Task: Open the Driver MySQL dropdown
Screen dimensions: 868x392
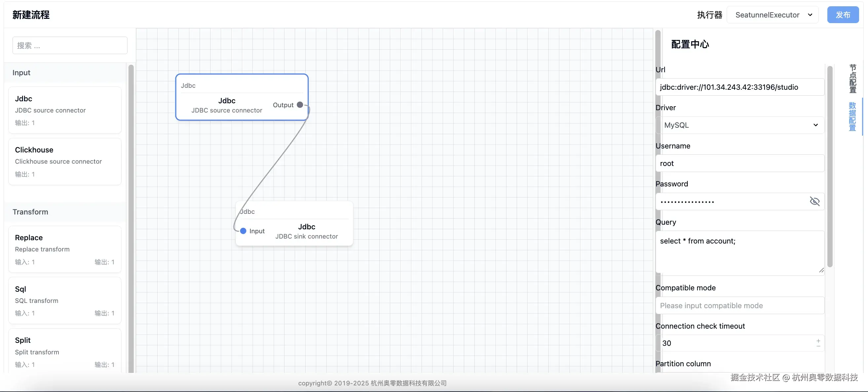Action: [740, 125]
